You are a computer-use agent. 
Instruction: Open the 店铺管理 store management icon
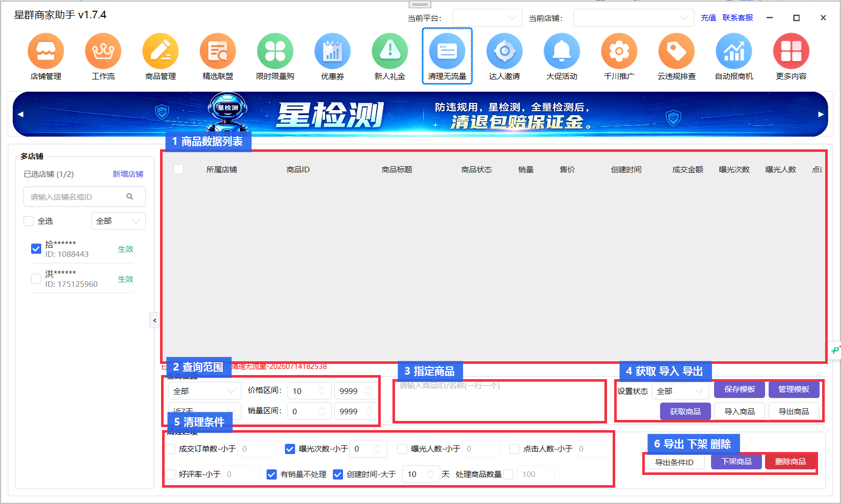click(x=46, y=51)
